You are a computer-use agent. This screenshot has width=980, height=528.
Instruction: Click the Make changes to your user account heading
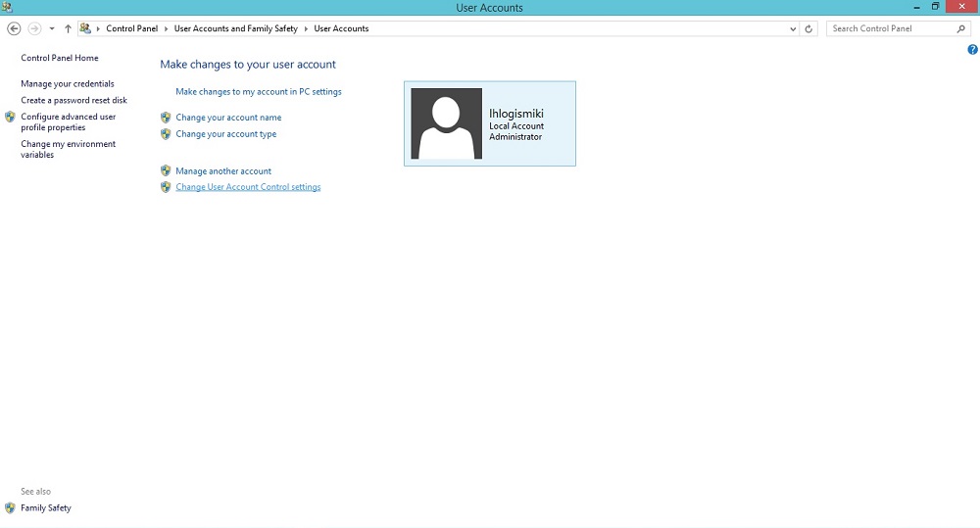click(x=248, y=65)
